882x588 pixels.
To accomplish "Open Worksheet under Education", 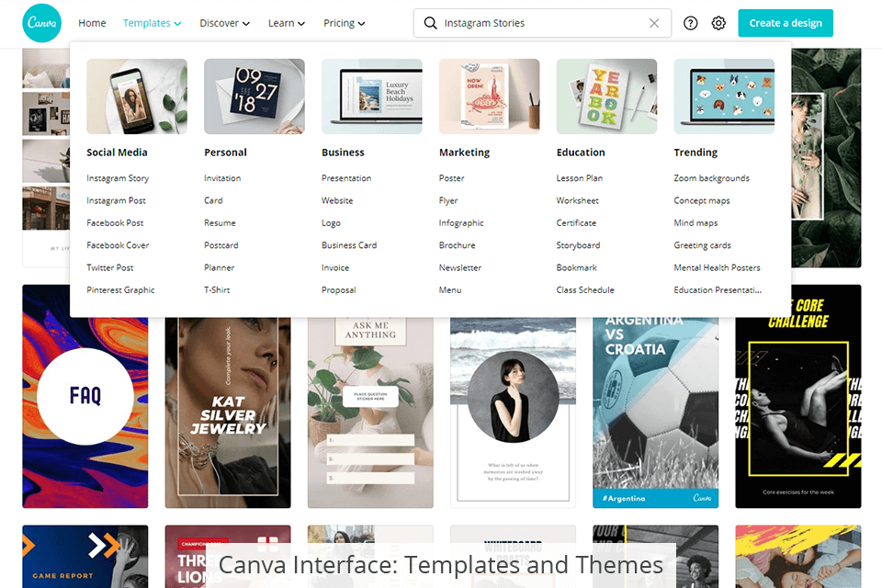I will click(577, 201).
